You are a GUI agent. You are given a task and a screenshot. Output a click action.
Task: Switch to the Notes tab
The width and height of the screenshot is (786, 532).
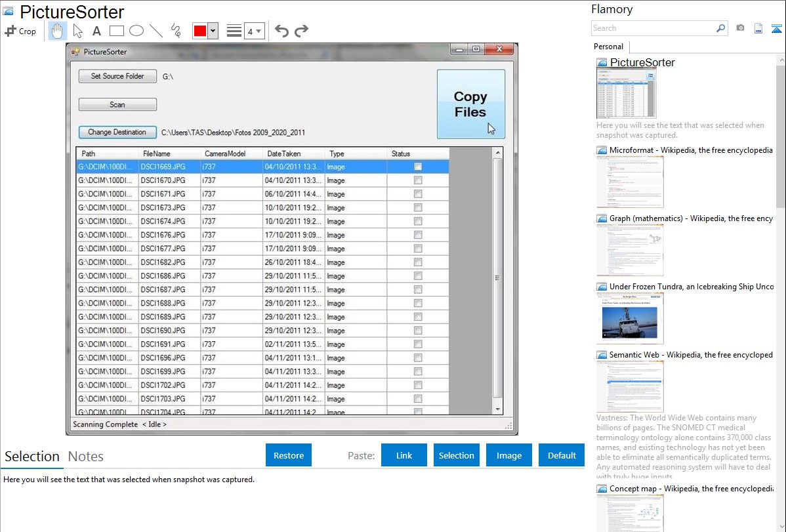(x=86, y=457)
